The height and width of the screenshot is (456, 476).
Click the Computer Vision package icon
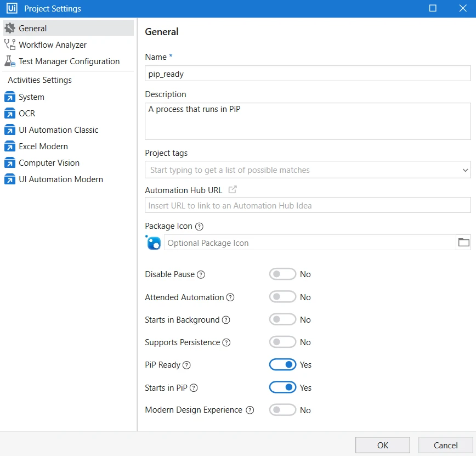10,163
